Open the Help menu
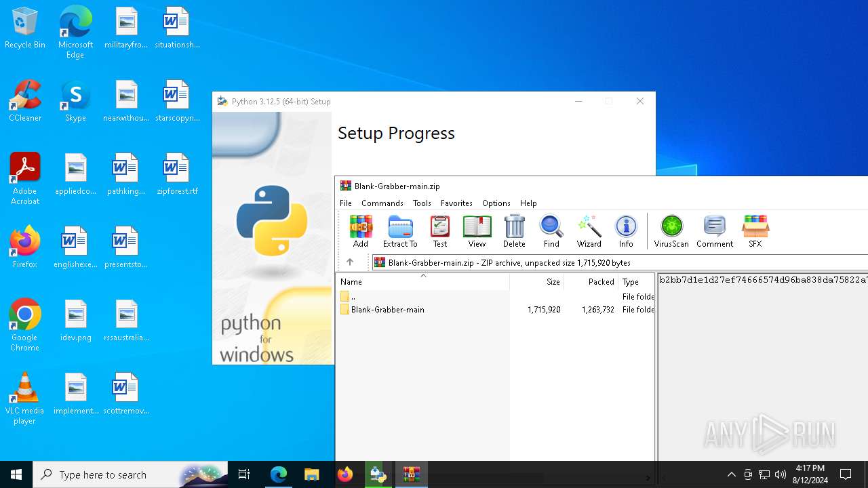The height and width of the screenshot is (488, 868). coord(528,203)
